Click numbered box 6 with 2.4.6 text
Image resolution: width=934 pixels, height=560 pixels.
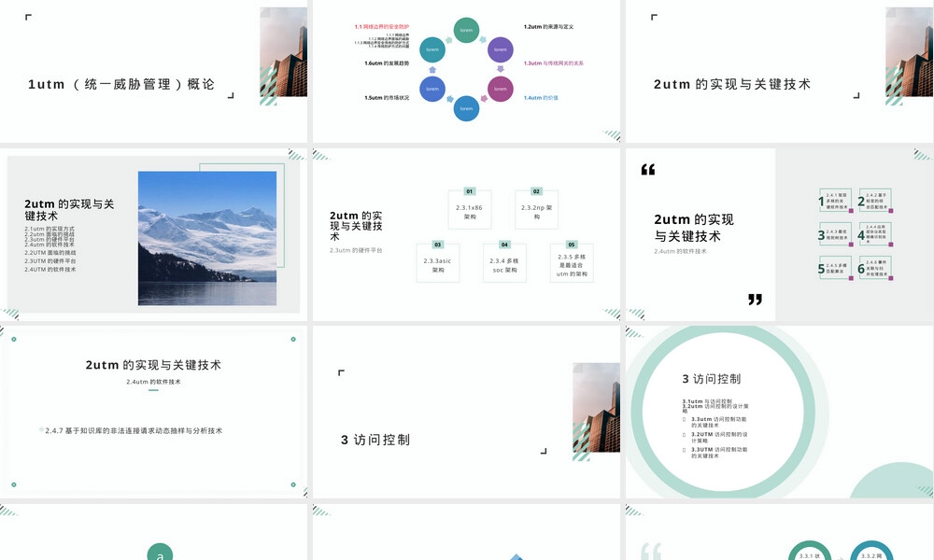click(875, 269)
